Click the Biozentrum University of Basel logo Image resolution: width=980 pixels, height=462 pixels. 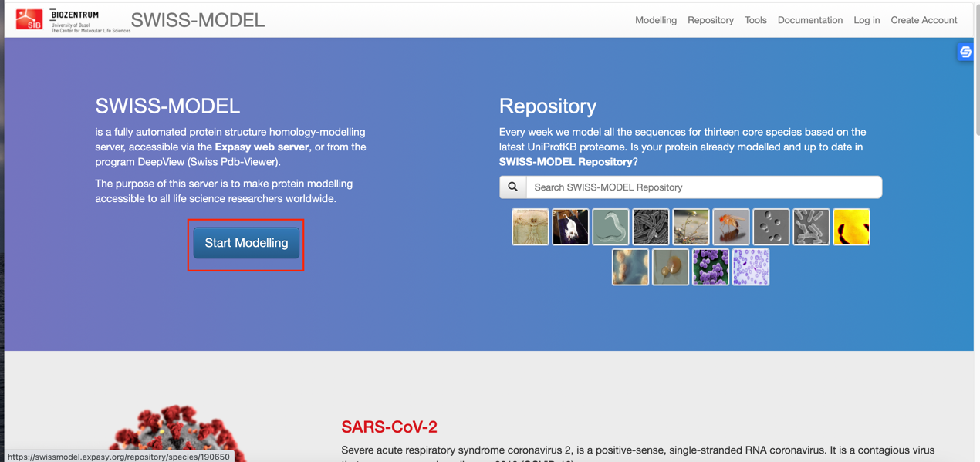pyautogui.click(x=90, y=21)
